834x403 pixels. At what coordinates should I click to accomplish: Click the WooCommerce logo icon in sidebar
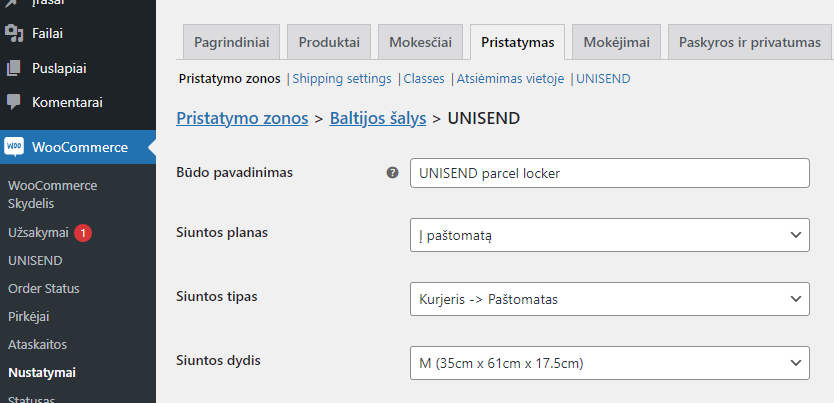tap(14, 147)
